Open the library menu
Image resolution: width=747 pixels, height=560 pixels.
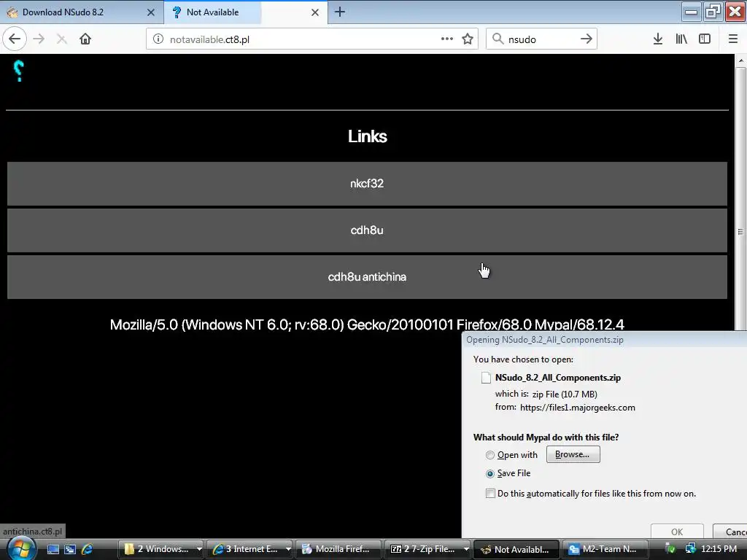click(x=681, y=39)
